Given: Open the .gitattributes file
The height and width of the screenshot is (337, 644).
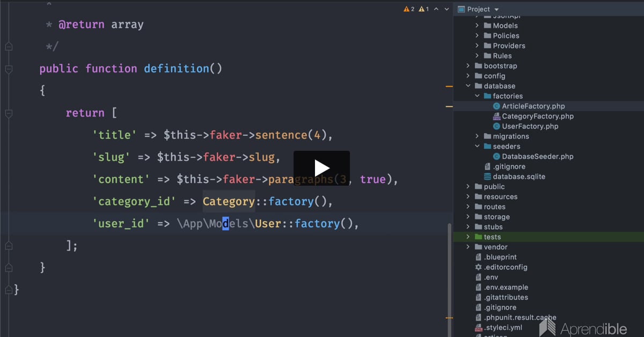Looking at the screenshot, I should click(x=506, y=297).
